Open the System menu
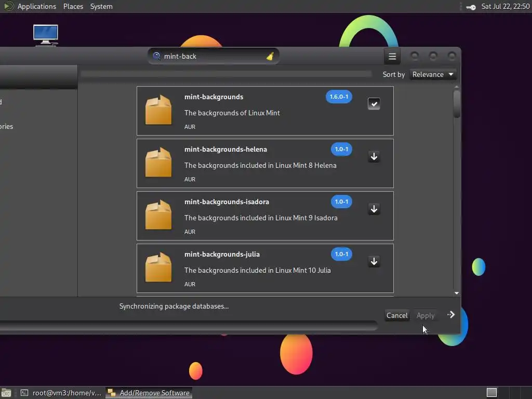 101,6
